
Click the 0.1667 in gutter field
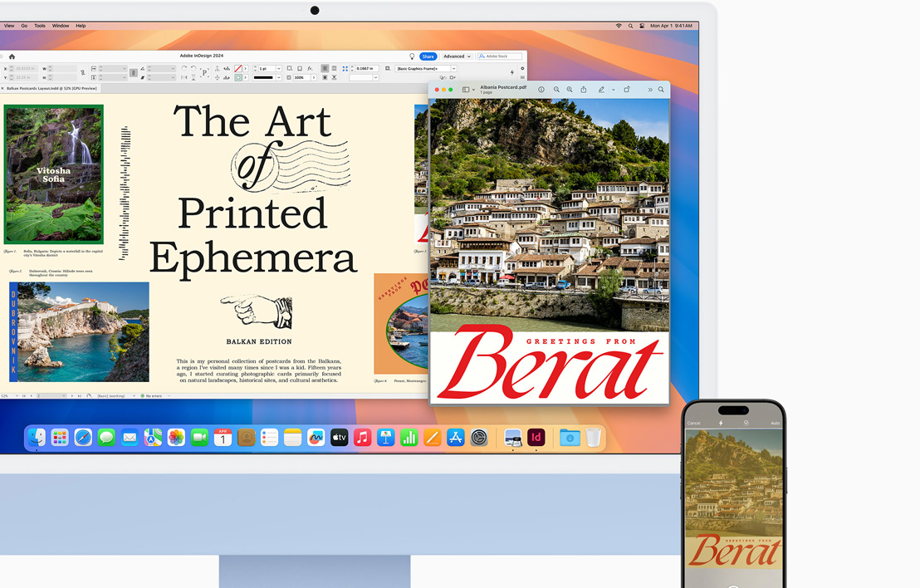[x=367, y=69]
